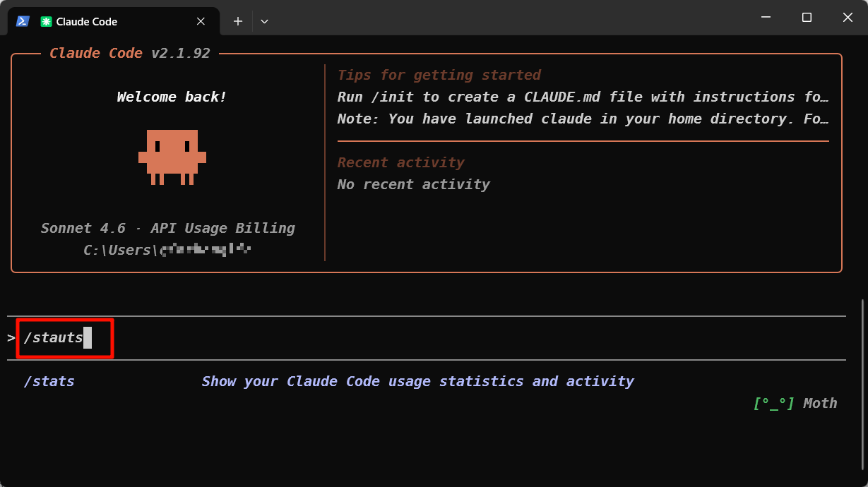Click the Sonnet 4.6 API Usage Billing text

(167, 228)
